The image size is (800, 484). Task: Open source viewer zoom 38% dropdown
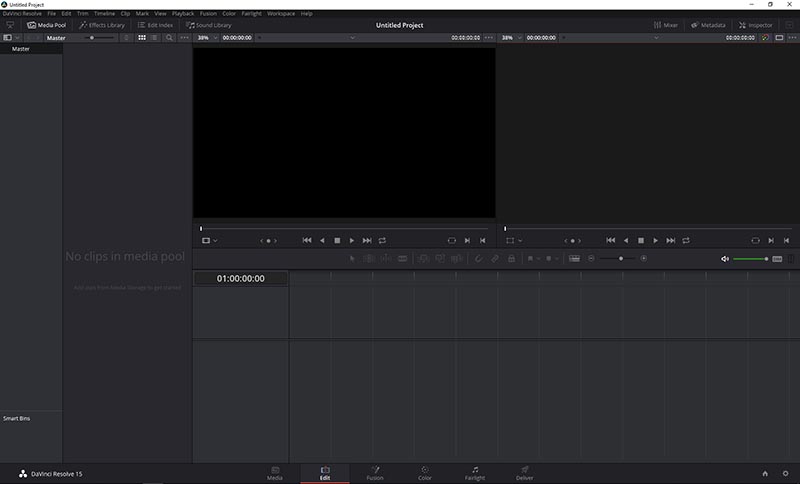tap(207, 38)
